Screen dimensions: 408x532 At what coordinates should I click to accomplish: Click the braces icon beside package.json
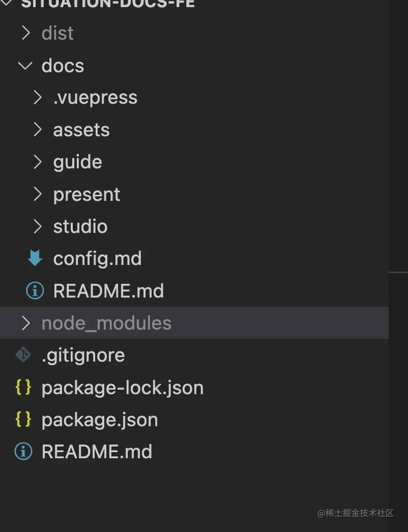[x=23, y=420]
